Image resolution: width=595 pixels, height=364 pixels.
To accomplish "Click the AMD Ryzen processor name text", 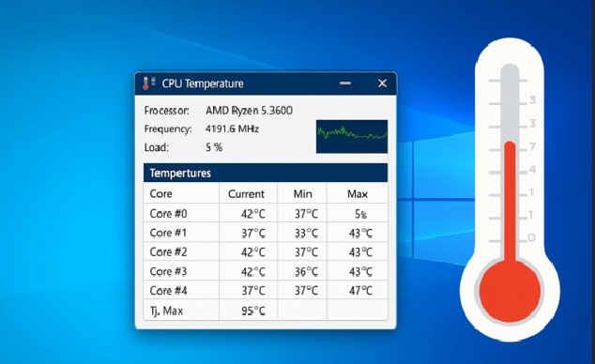I will pyautogui.click(x=249, y=111).
